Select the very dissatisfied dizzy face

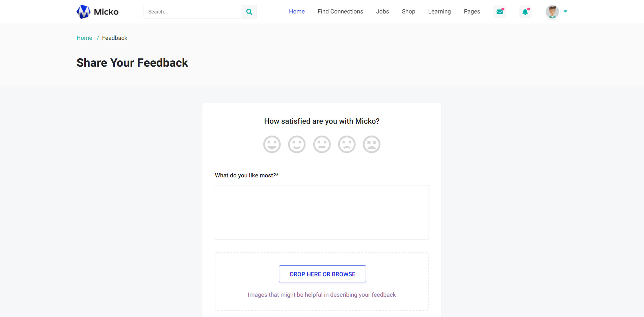(x=372, y=144)
